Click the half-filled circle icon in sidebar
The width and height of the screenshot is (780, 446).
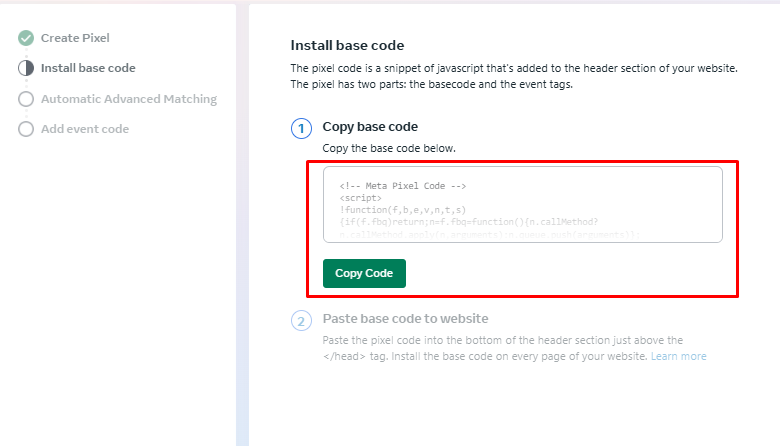pyautogui.click(x=26, y=69)
